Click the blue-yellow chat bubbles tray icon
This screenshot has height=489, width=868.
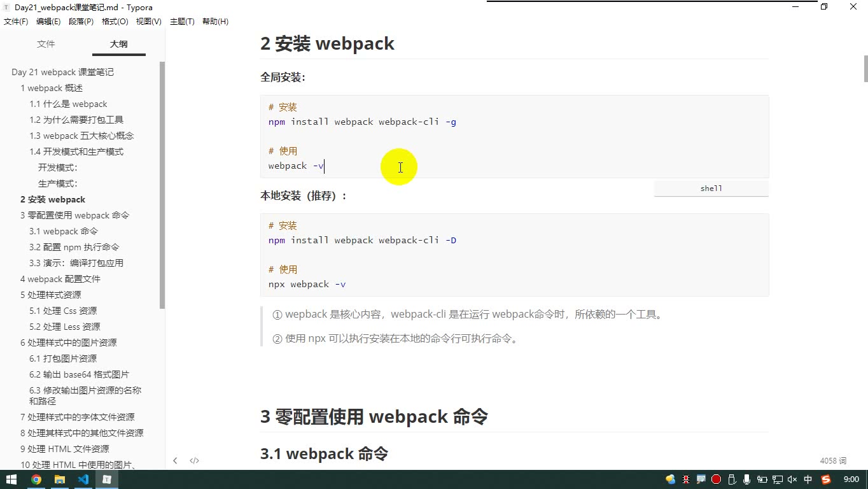pyautogui.click(x=671, y=479)
